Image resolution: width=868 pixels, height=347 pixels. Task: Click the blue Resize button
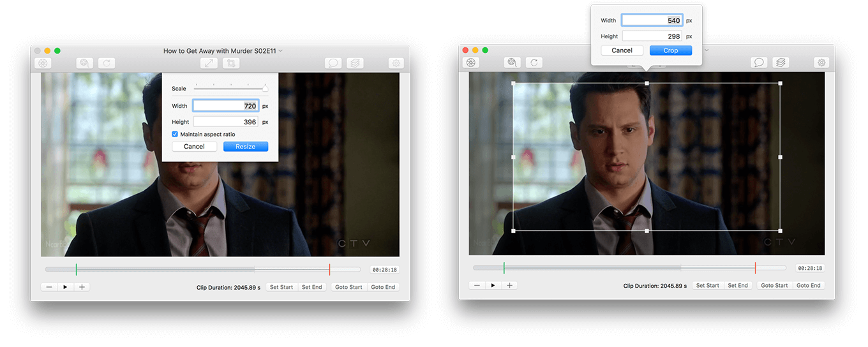[x=246, y=147]
